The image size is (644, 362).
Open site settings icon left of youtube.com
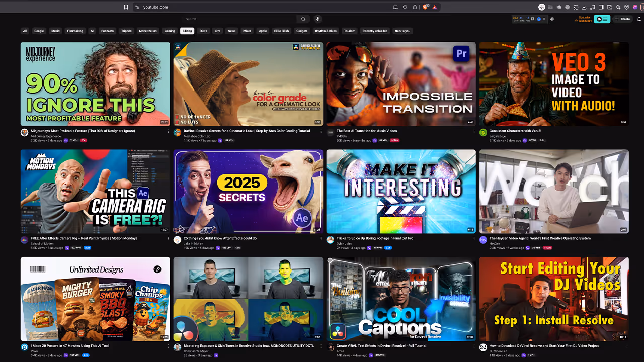tap(137, 7)
